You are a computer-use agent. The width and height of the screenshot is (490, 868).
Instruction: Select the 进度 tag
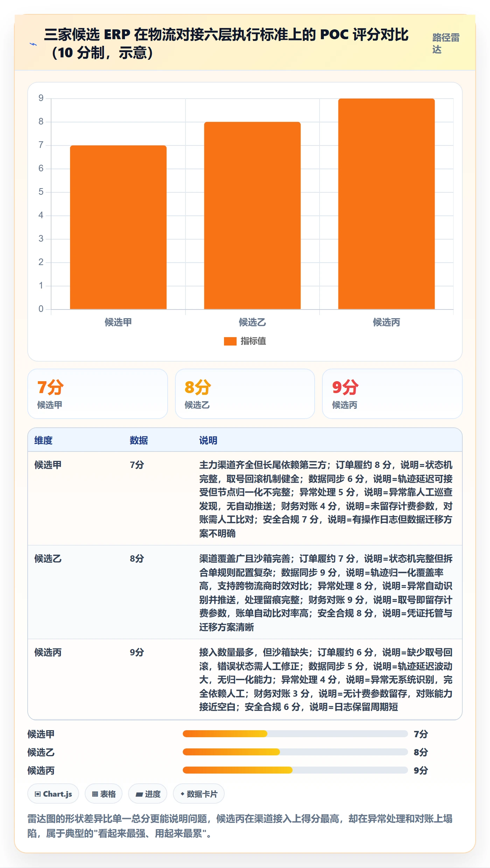pyautogui.click(x=148, y=794)
